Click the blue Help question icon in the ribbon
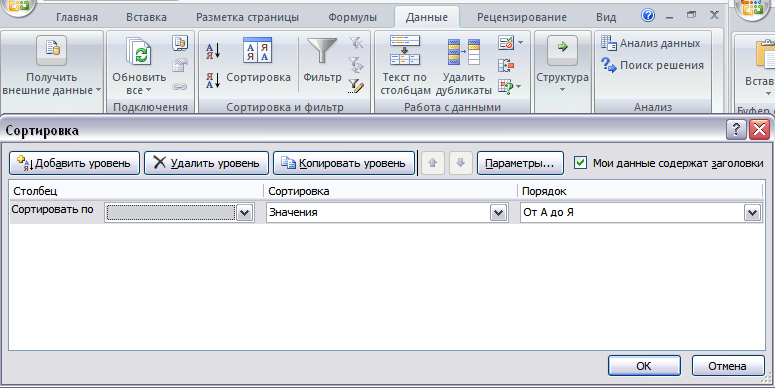 click(x=647, y=15)
